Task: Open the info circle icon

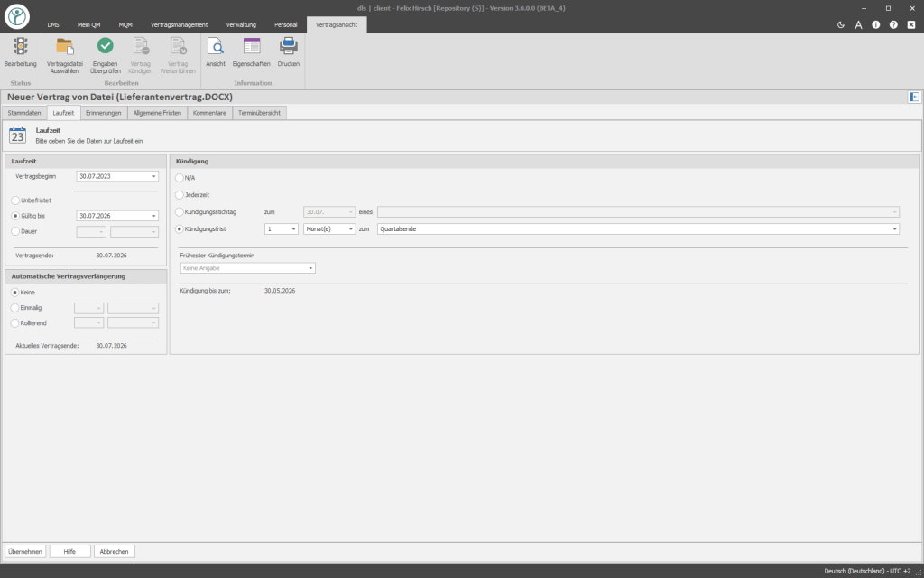Action: pyautogui.click(x=876, y=24)
